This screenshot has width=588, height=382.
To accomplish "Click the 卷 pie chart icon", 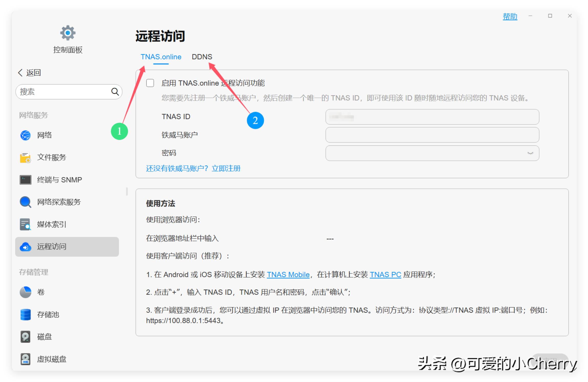I will (x=25, y=292).
